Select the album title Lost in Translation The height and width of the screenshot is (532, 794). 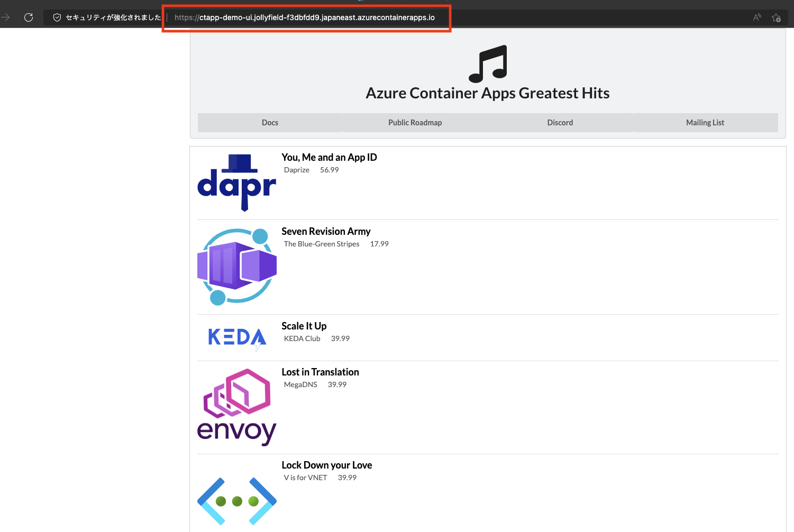[320, 372]
